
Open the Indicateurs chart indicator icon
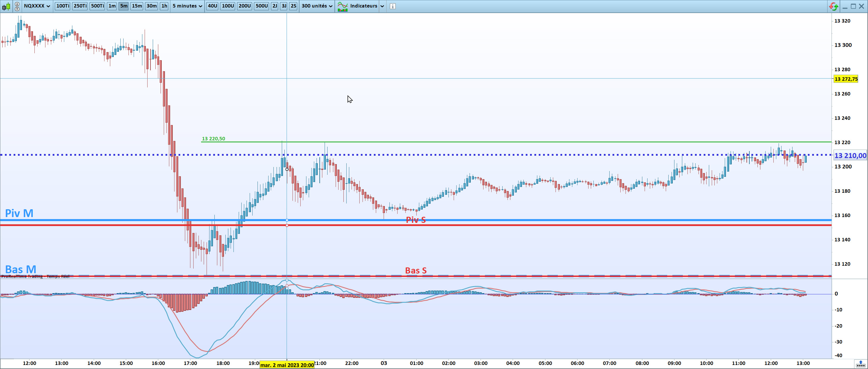[342, 6]
